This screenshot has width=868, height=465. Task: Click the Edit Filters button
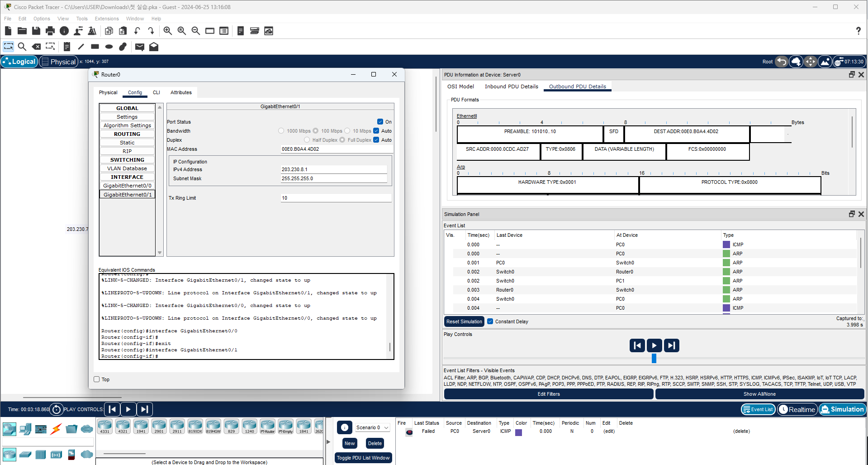(549, 394)
